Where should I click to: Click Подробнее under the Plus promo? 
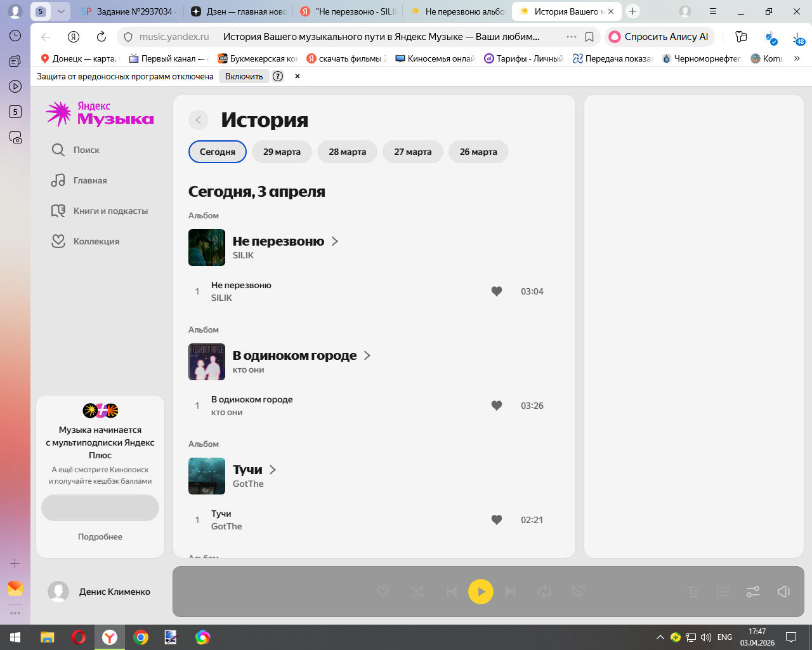tap(100, 536)
